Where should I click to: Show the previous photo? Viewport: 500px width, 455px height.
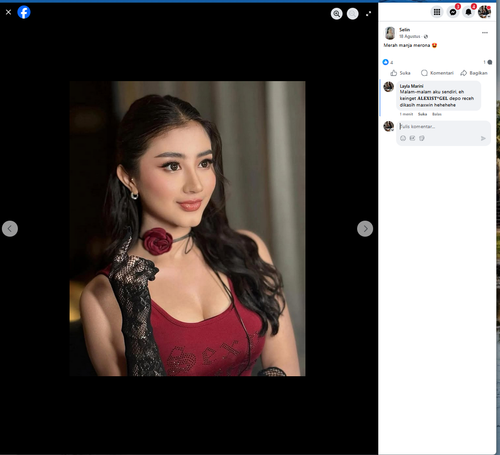[x=10, y=229]
